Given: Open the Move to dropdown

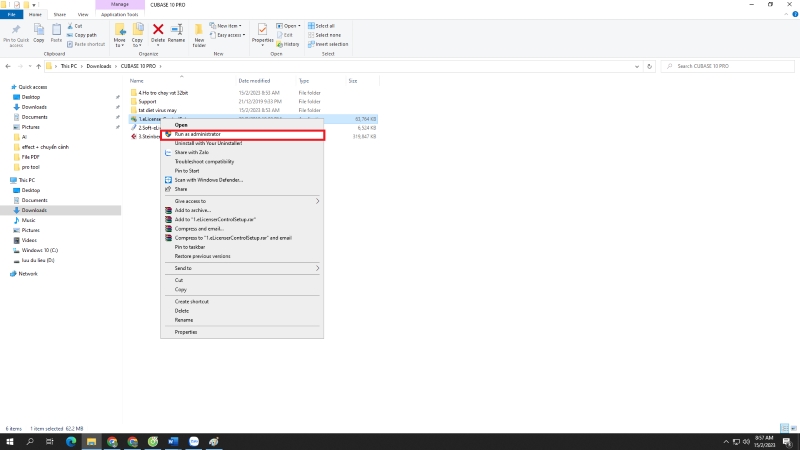Looking at the screenshot, I should click(119, 35).
